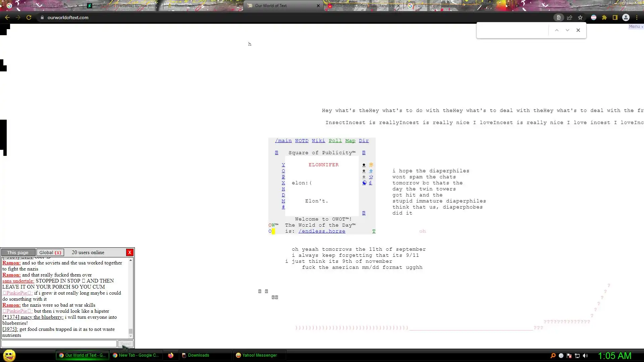Click the bookmark star icon
The image size is (644, 362).
pyautogui.click(x=580, y=17)
